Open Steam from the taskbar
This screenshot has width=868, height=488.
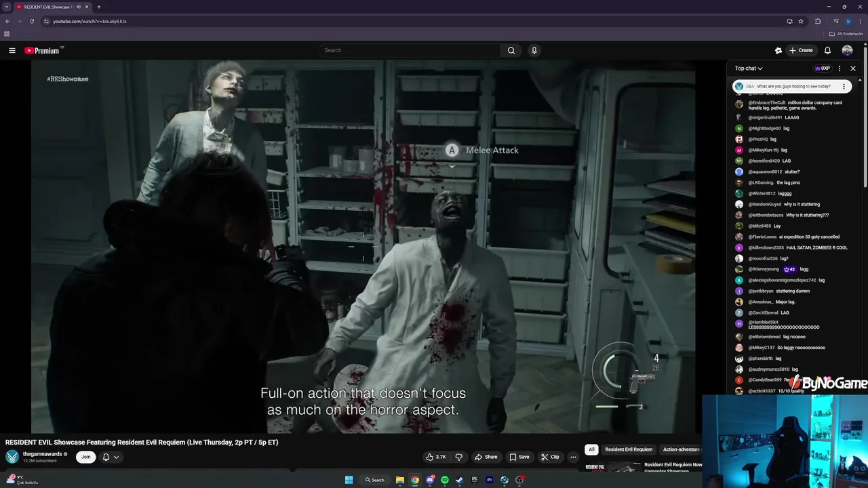(459, 480)
